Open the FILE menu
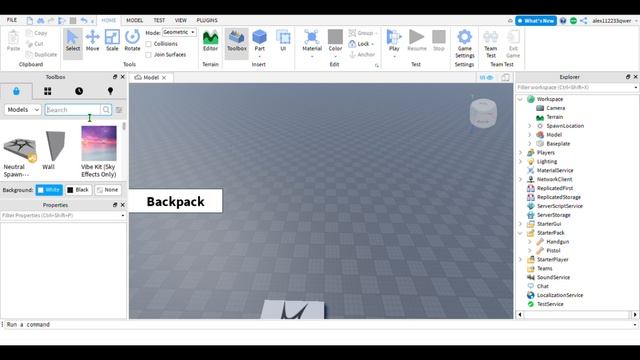Image resolution: width=640 pixels, height=360 pixels. [12, 20]
